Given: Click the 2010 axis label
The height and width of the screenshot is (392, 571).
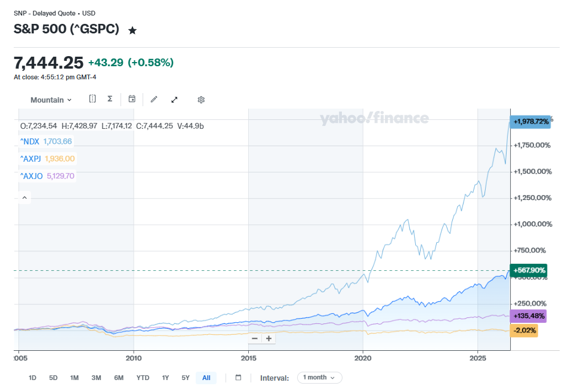Looking at the screenshot, I should [134, 358].
